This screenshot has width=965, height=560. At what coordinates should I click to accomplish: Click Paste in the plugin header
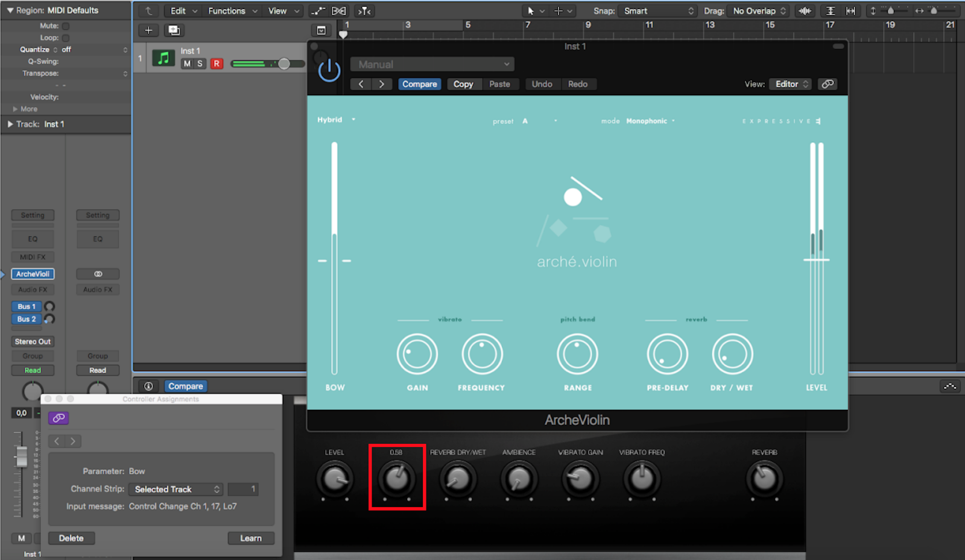[x=499, y=84]
